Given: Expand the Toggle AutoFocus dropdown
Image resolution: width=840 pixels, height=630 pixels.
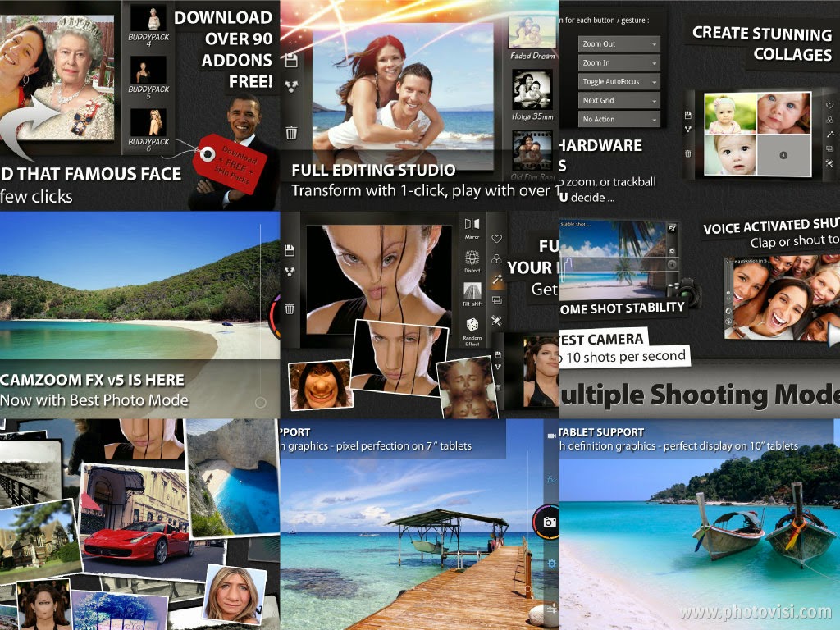Looking at the screenshot, I should point(619,81).
